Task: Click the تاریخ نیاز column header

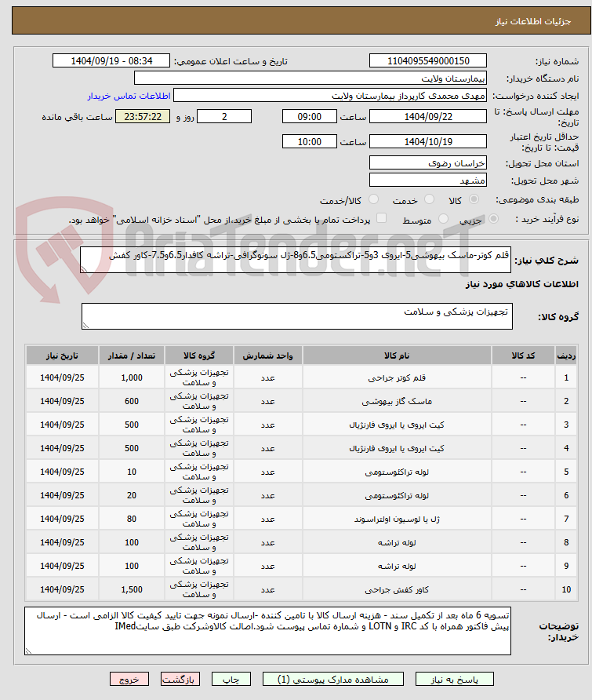Action: pyautogui.click(x=62, y=355)
